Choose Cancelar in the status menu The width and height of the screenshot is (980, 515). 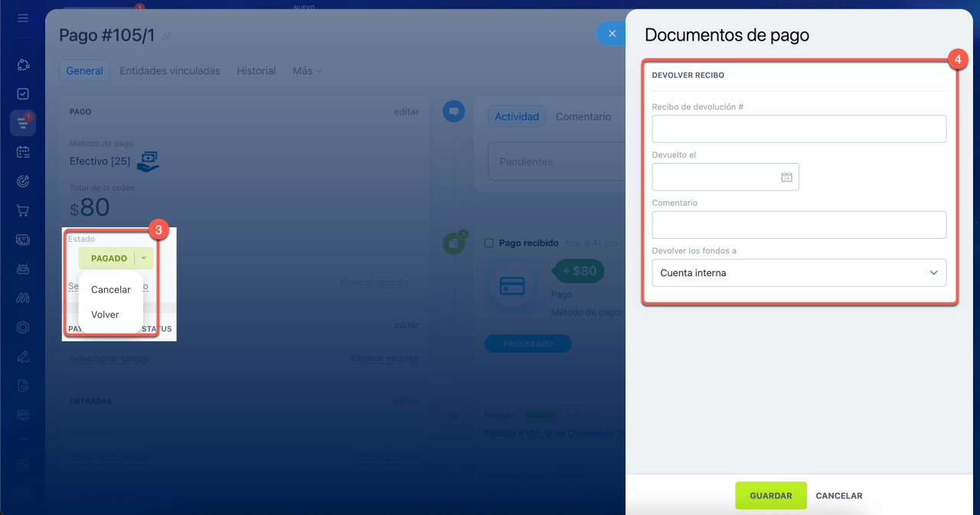pyautogui.click(x=110, y=289)
